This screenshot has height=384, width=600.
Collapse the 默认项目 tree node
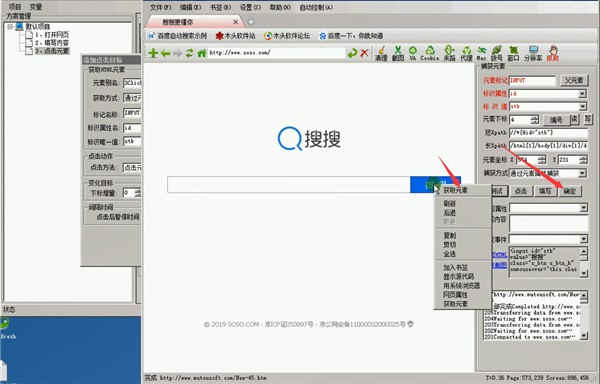pos(11,26)
